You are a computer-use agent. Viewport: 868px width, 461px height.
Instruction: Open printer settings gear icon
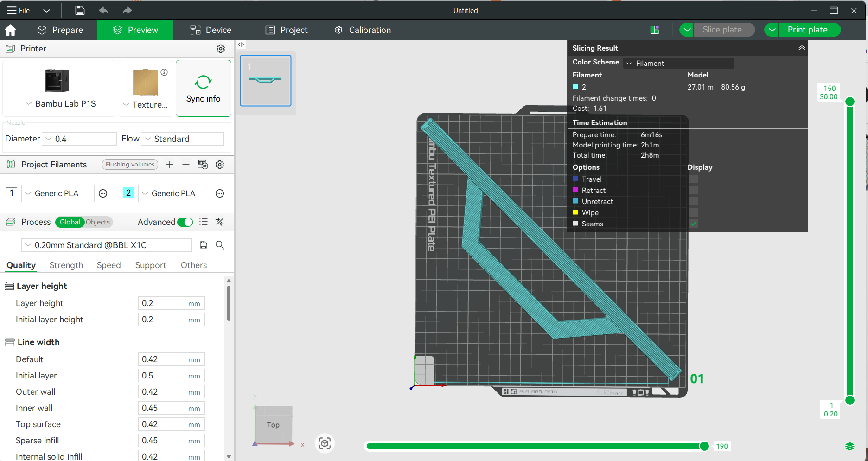[221, 49]
